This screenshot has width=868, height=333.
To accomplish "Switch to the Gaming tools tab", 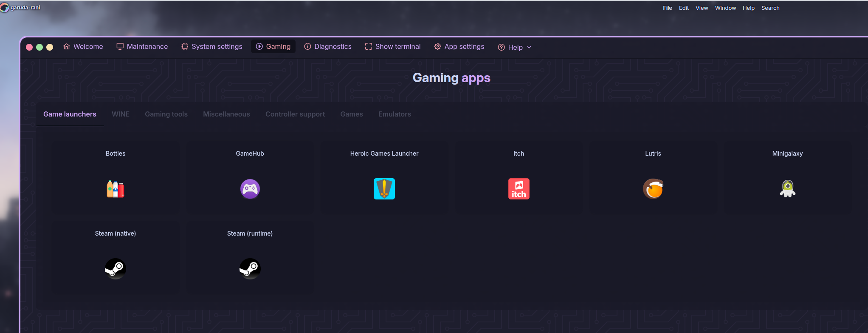I will 166,114.
